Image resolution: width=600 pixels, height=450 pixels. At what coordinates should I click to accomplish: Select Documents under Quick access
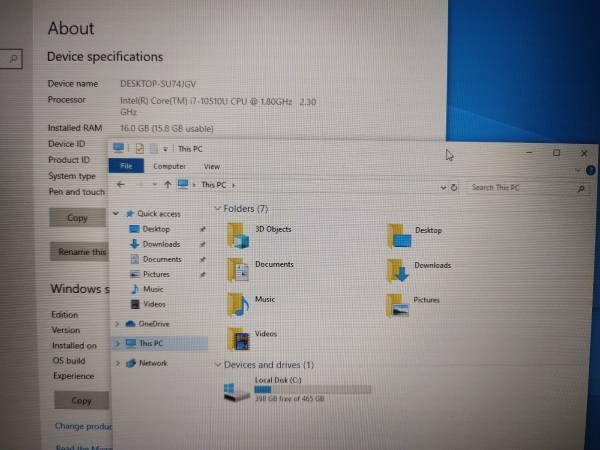(x=162, y=259)
